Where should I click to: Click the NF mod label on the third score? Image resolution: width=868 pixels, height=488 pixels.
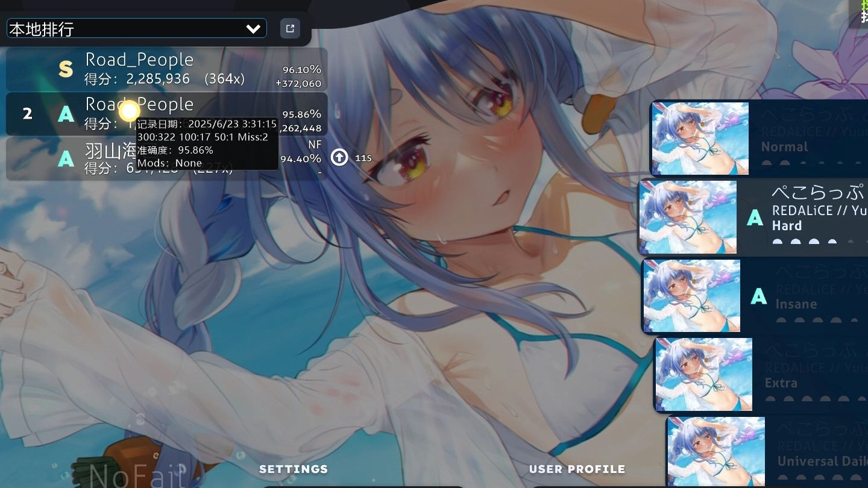coord(315,145)
